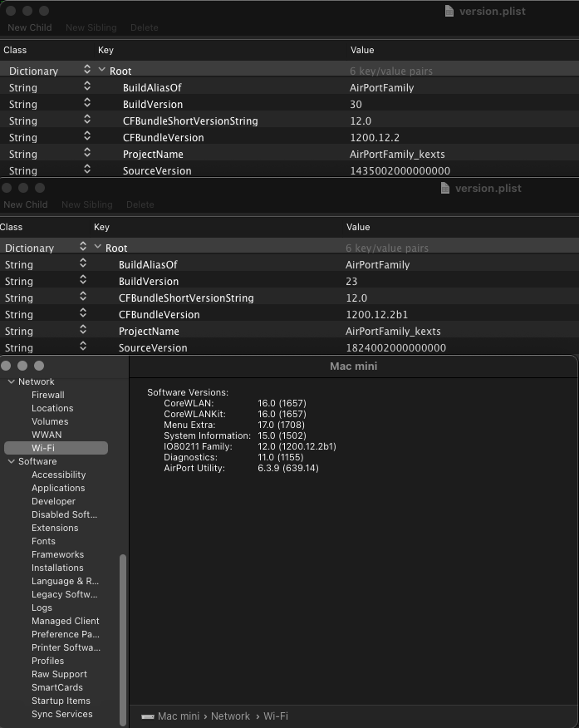Click New Sibling in the lower plist toolbar
The image size is (579, 728).
point(86,204)
